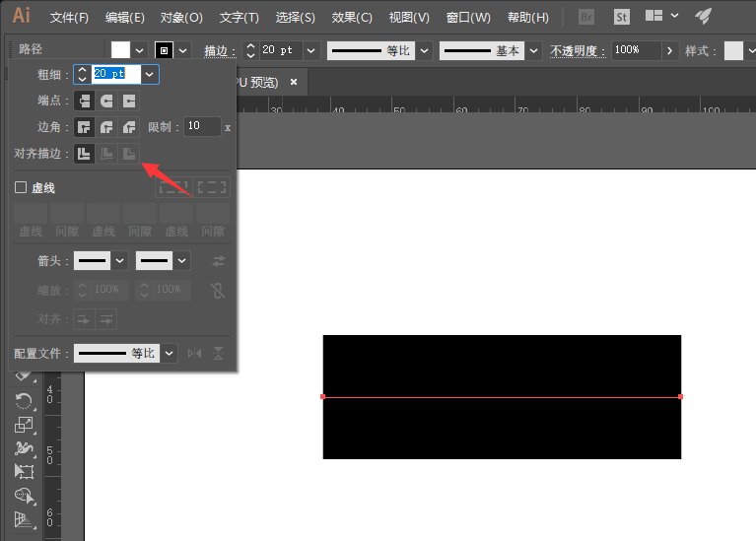
Task: Click the Illustrator Ai logo
Action: [x=22, y=16]
